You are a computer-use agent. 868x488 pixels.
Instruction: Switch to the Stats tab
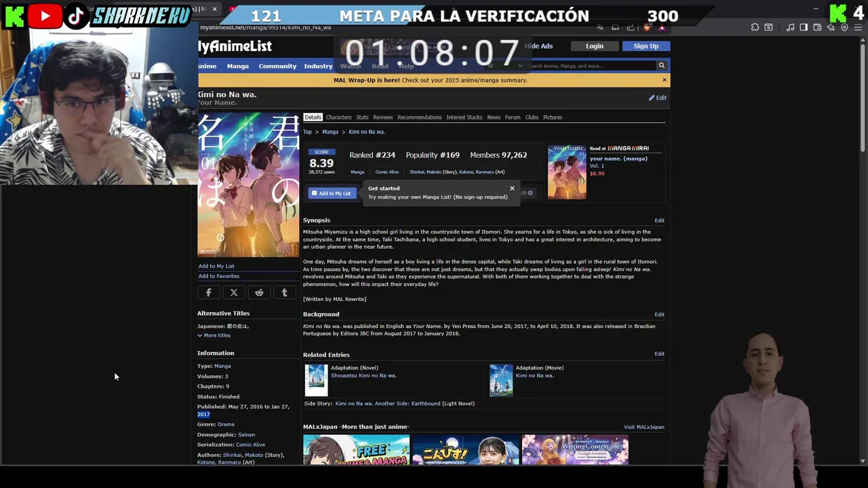click(x=362, y=117)
